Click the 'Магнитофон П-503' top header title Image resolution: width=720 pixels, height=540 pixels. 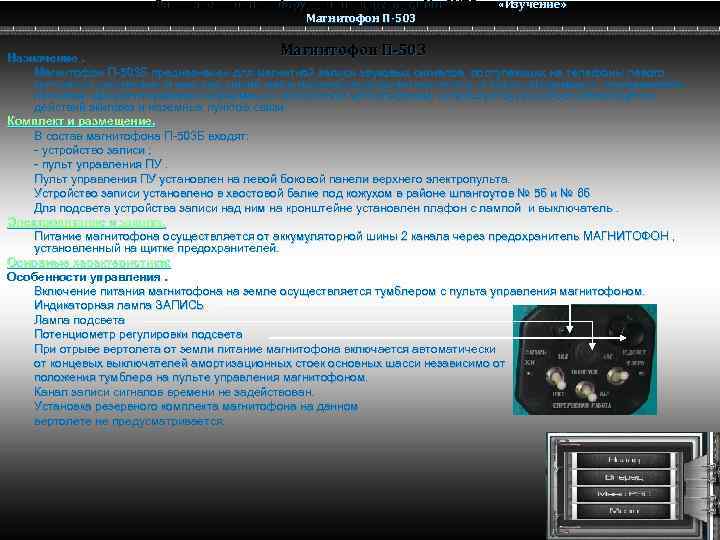point(360,18)
